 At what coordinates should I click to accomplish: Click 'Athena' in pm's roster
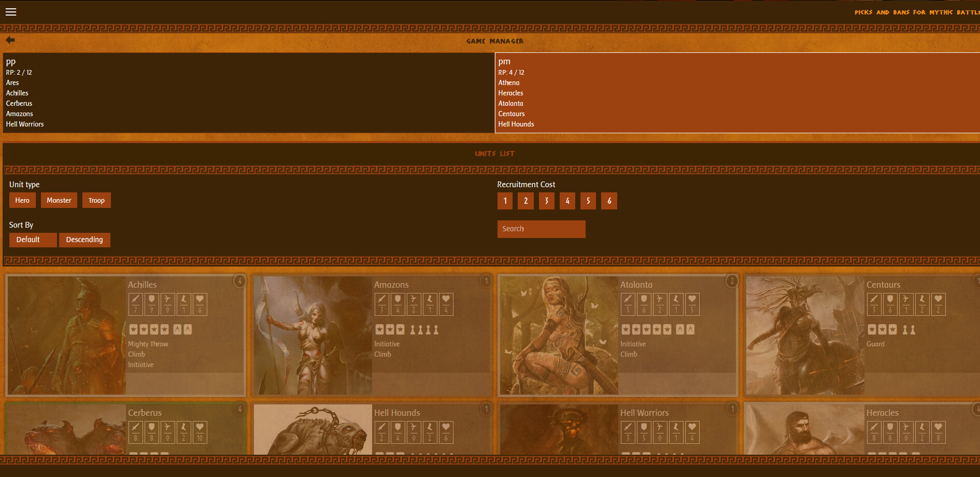point(509,82)
